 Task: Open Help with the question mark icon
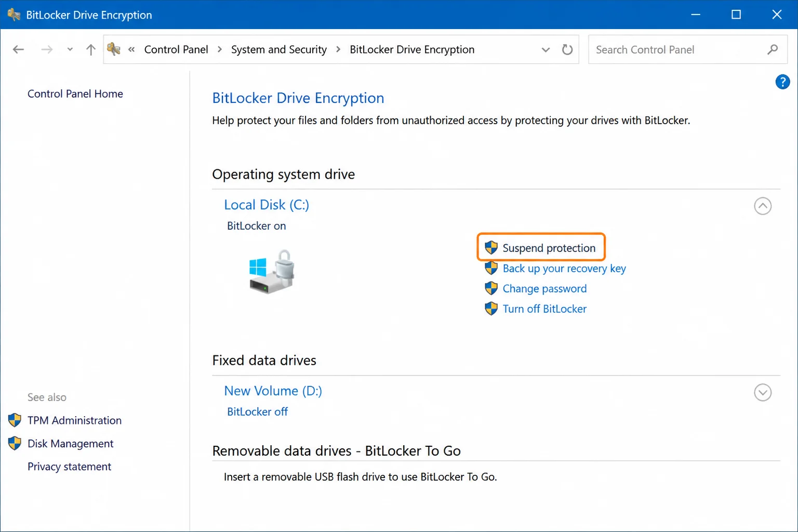(x=782, y=82)
